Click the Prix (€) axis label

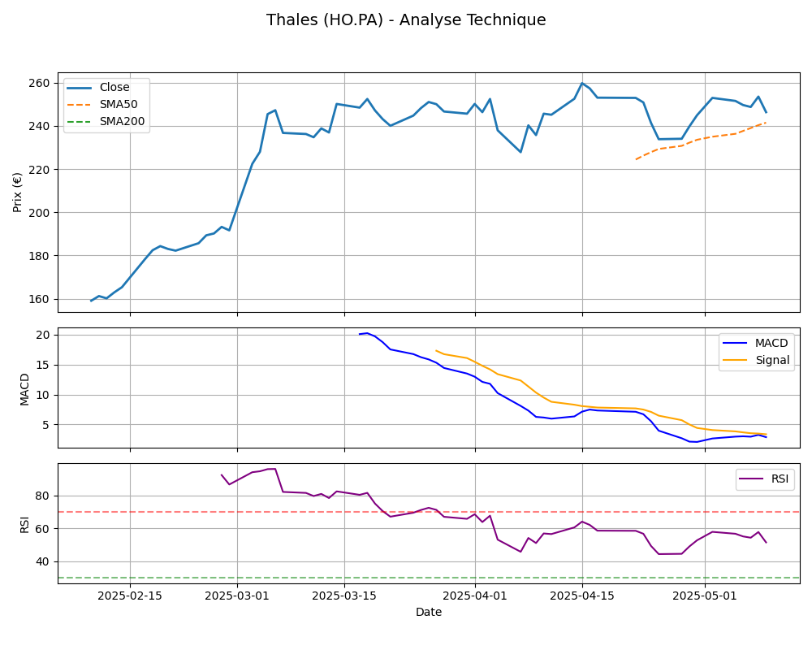click(x=18, y=193)
